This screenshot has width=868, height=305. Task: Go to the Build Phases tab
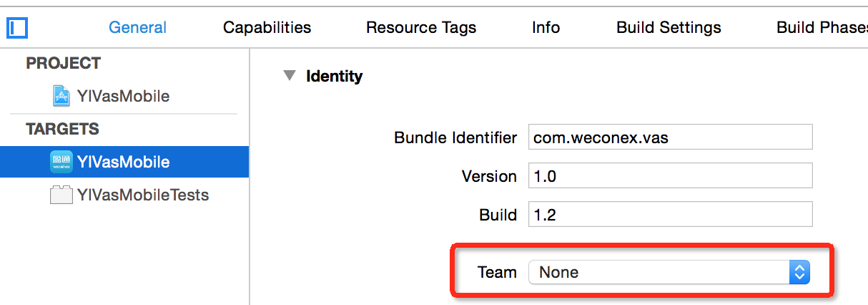(822, 28)
